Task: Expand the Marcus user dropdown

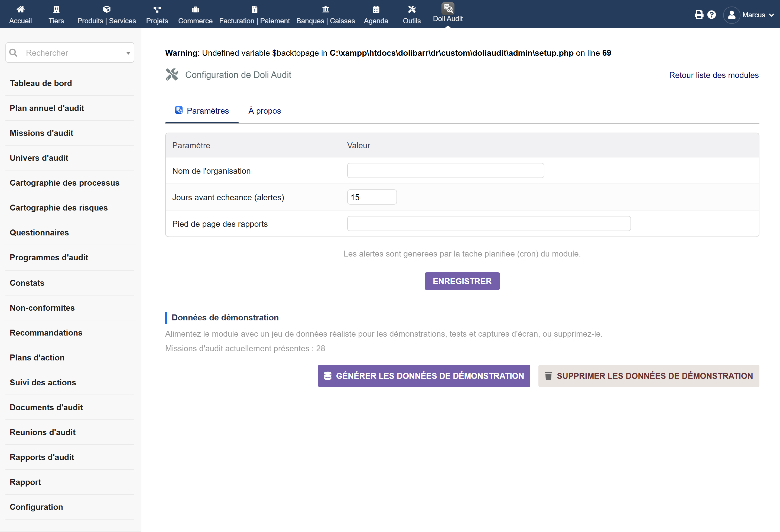Action: pos(749,15)
